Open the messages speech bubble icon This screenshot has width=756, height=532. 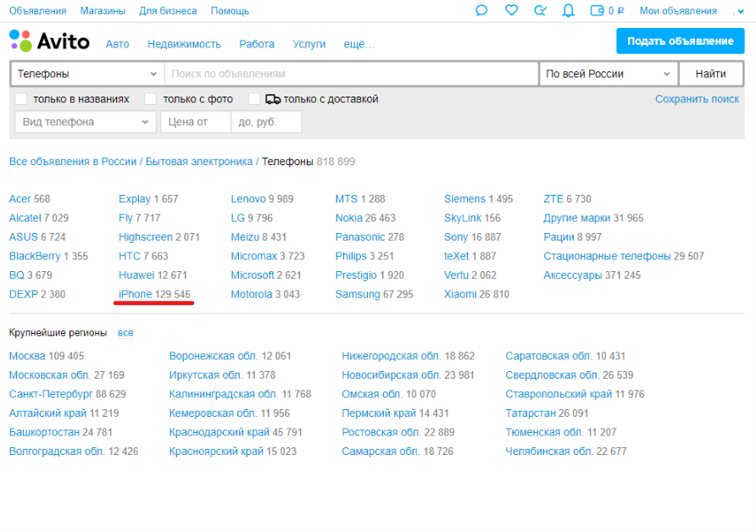click(481, 10)
